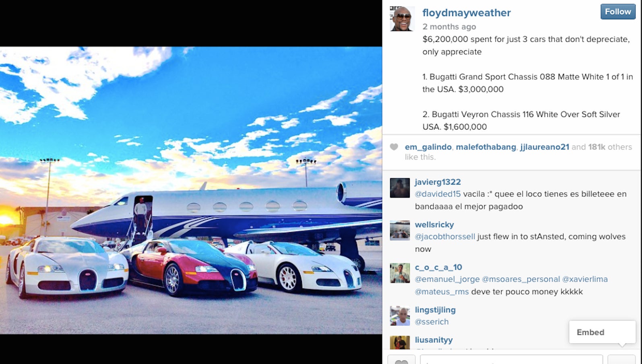Click c_o_c_a_10's avatar image
The width and height of the screenshot is (642, 364).
coord(400,273)
